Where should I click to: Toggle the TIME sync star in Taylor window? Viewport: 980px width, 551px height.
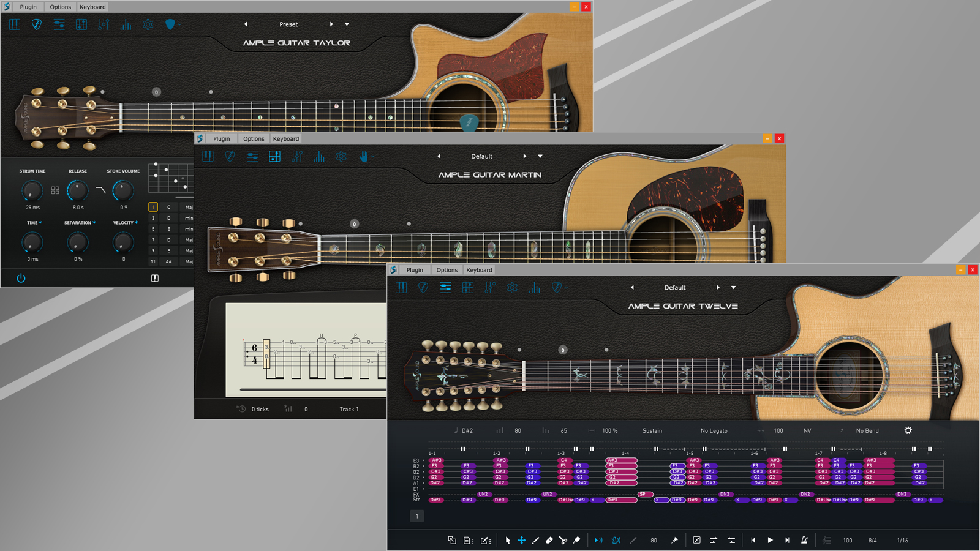[40, 223]
